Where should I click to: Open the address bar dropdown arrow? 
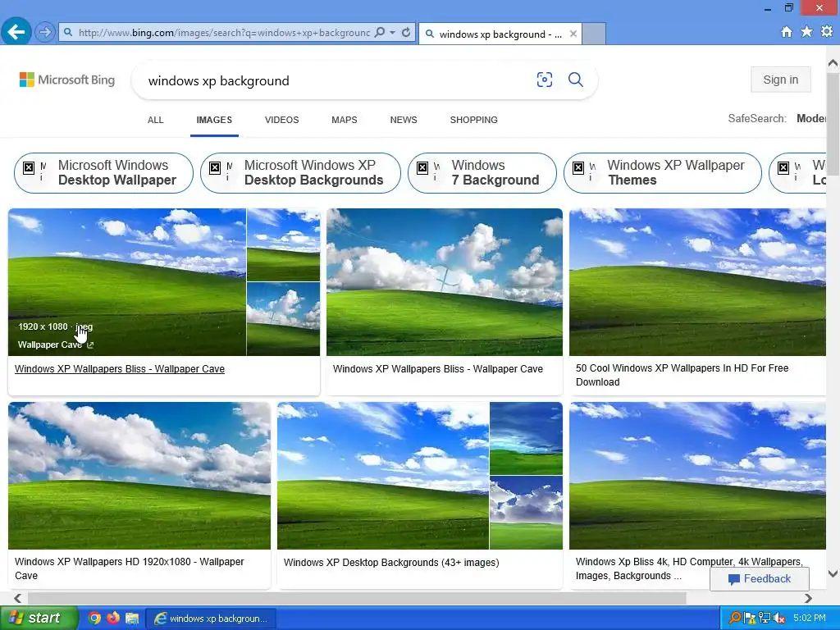tap(392, 33)
